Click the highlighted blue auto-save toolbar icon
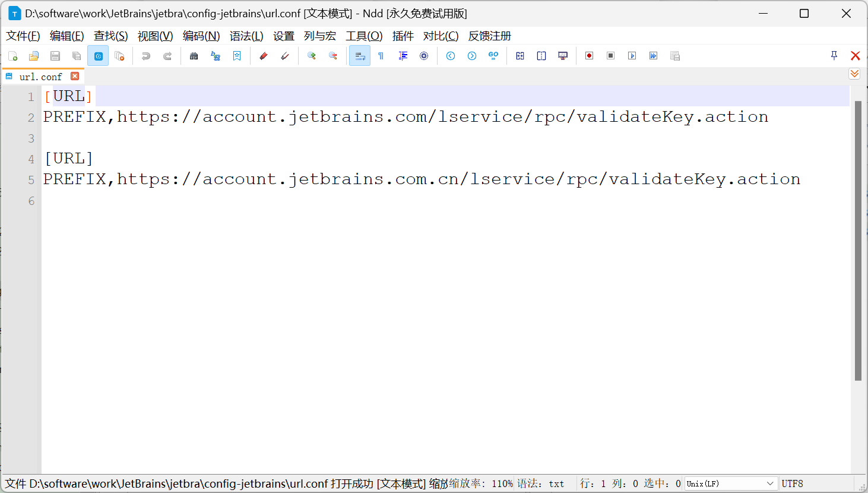This screenshot has width=868, height=493. [98, 56]
